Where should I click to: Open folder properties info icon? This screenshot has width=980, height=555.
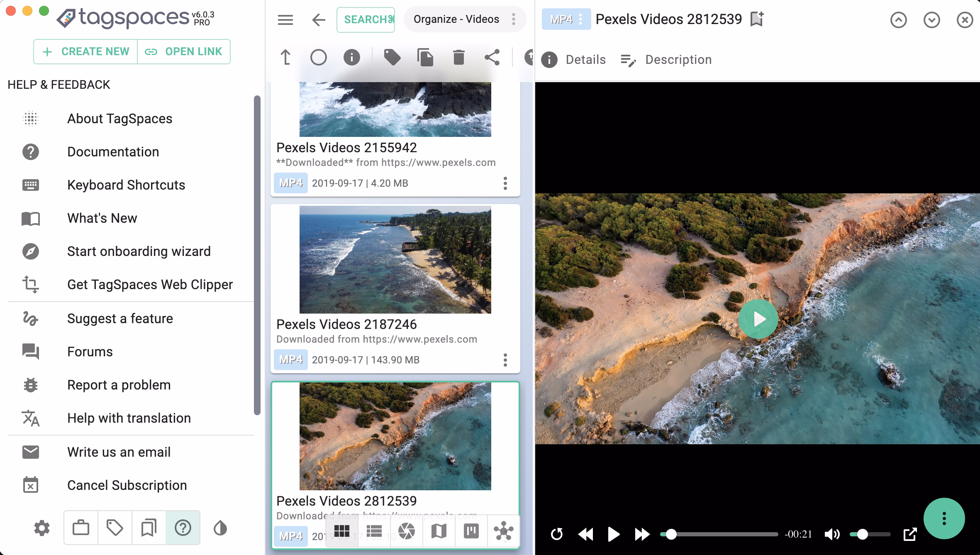pyautogui.click(x=352, y=57)
